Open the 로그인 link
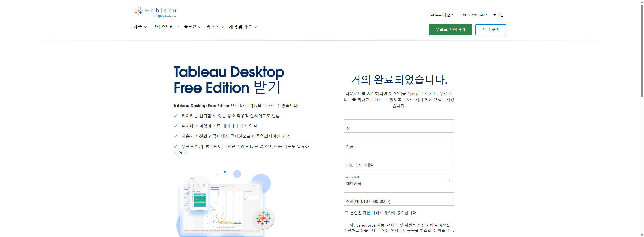The height and width of the screenshot is (237, 644). 498,15
